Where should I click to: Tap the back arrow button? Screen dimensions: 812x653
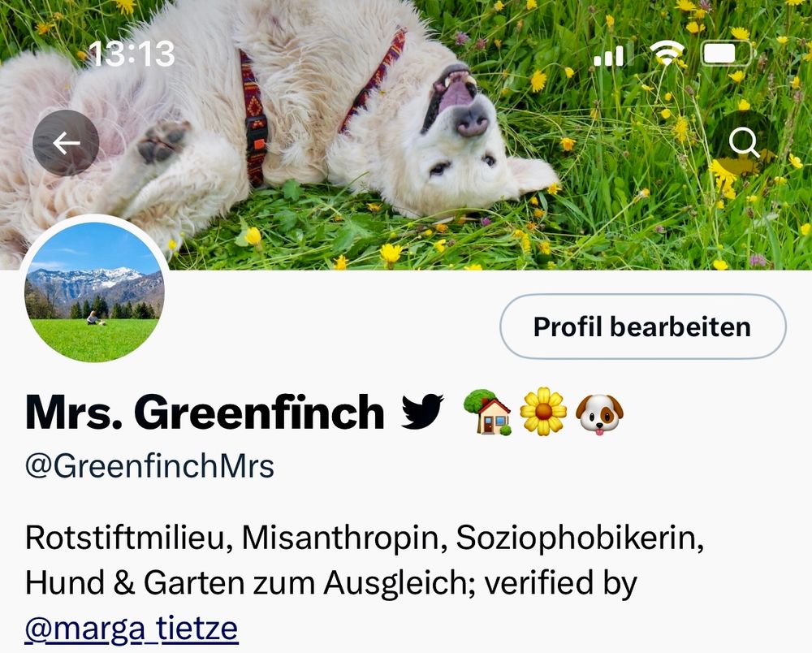tap(66, 143)
